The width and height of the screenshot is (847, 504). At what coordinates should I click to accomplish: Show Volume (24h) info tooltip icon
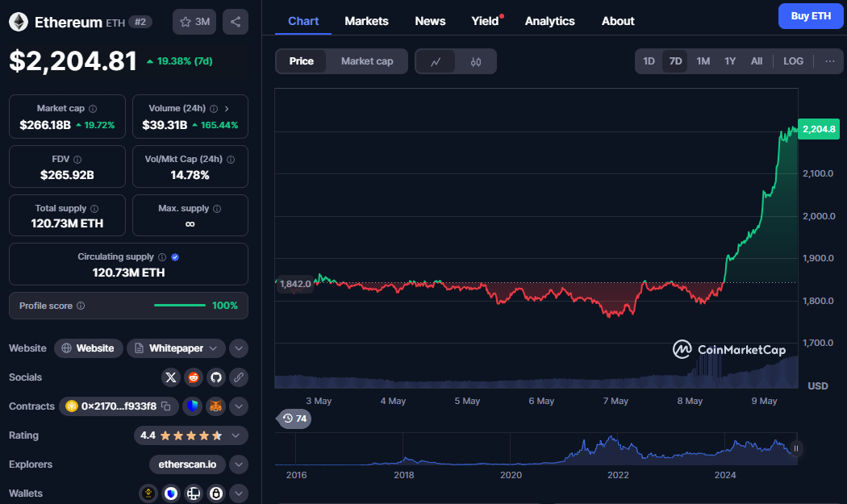click(x=214, y=109)
